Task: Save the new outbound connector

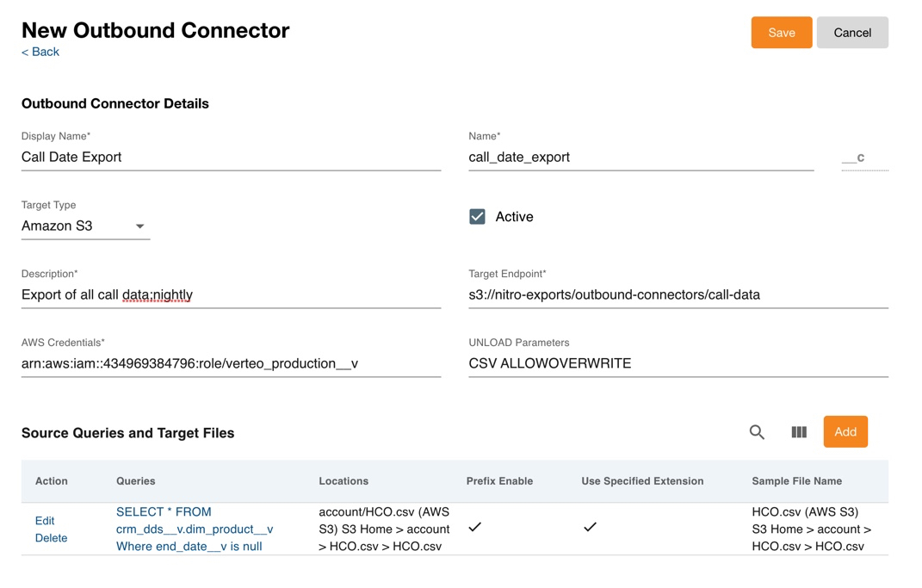Action: click(x=781, y=33)
